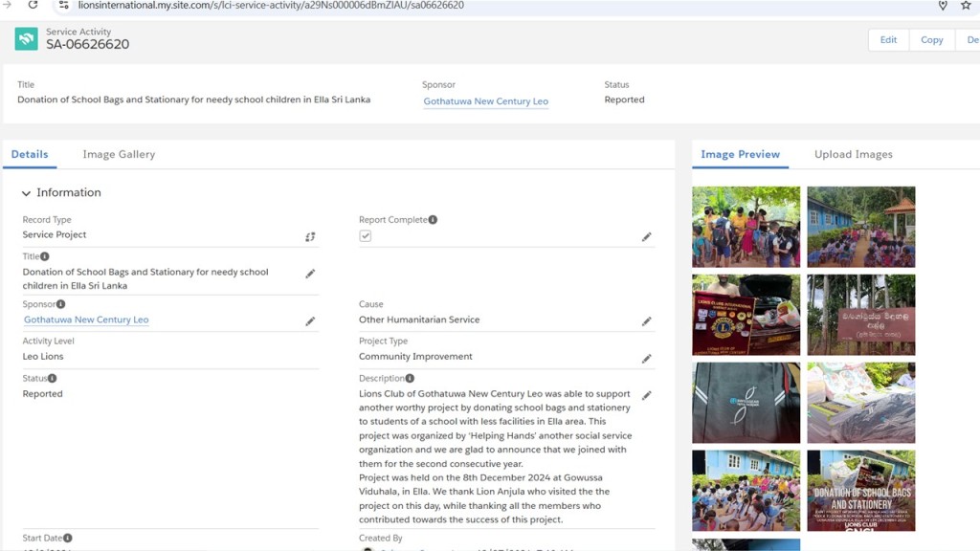Open the Upload Images tab

(x=853, y=154)
